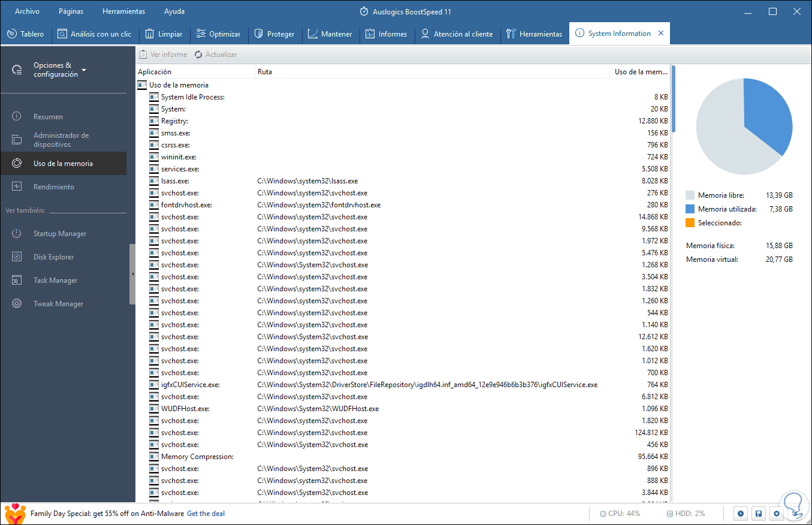Screen dimensions: 812x525
Task: Open Administrador de dispositivos from the sidebar
Action: point(63,140)
